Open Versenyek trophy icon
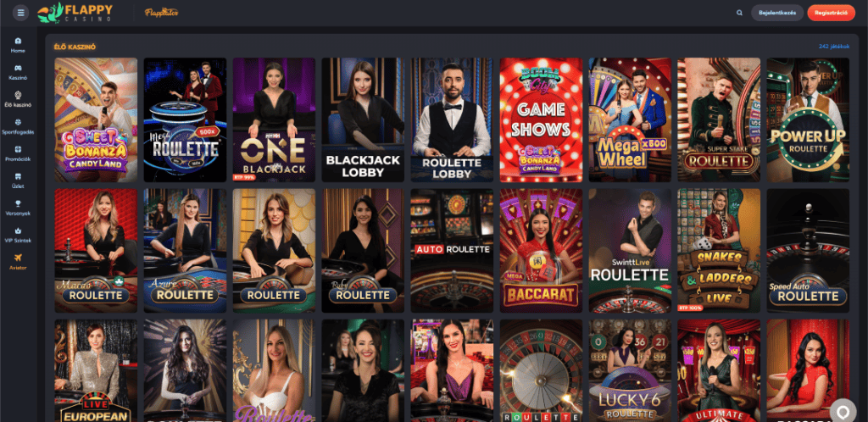Viewport: 868px width, 422px height. pos(19,203)
